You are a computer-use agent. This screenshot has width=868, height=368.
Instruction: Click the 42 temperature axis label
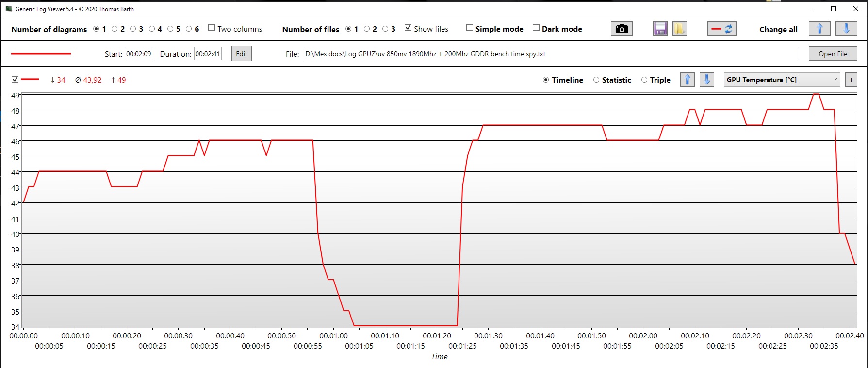16,203
